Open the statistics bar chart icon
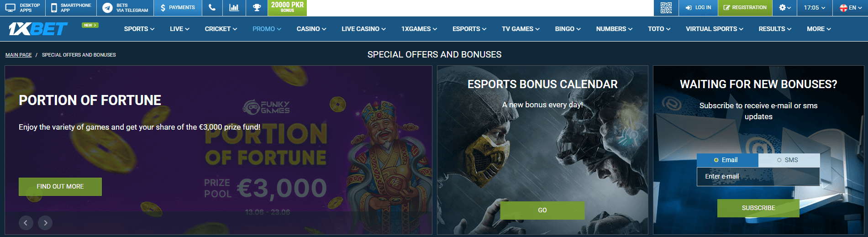868x237 pixels. point(234,8)
